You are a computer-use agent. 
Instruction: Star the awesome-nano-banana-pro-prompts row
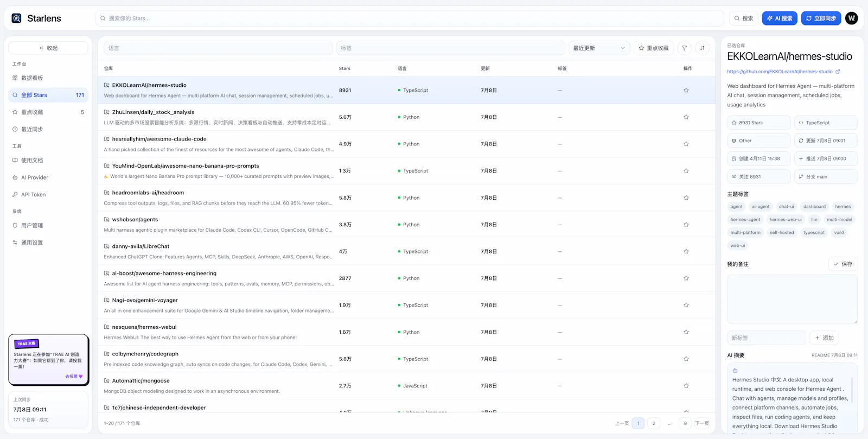coord(686,171)
